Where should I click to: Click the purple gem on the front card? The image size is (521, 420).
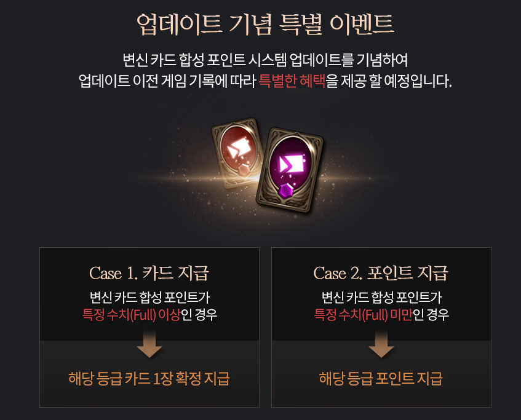[286, 191]
